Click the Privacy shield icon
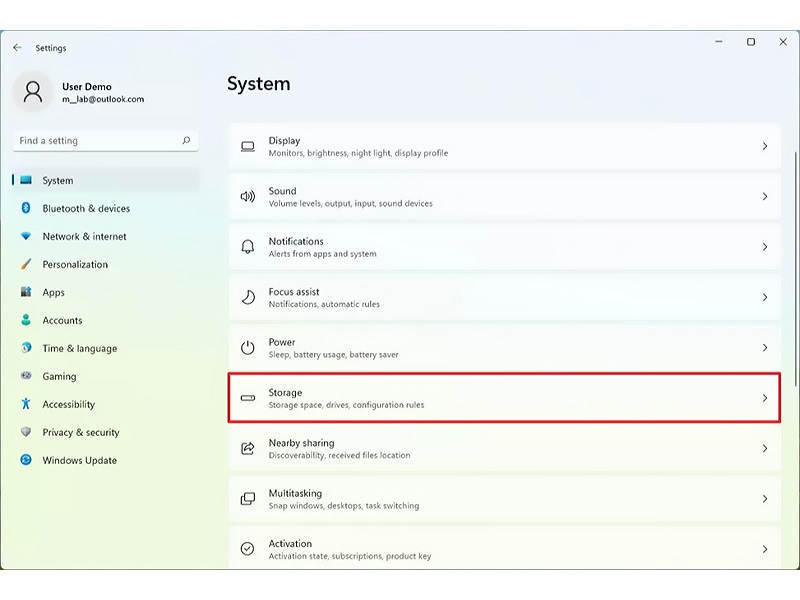Viewport: 800px width, 600px height. point(26,432)
